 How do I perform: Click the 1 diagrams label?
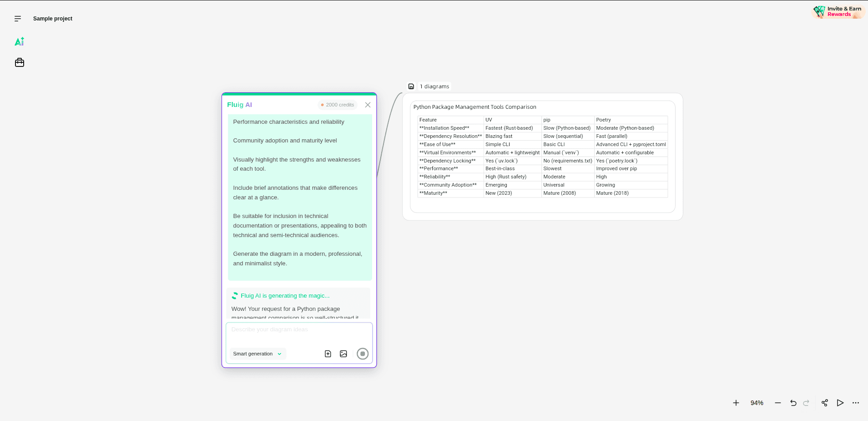tap(434, 86)
